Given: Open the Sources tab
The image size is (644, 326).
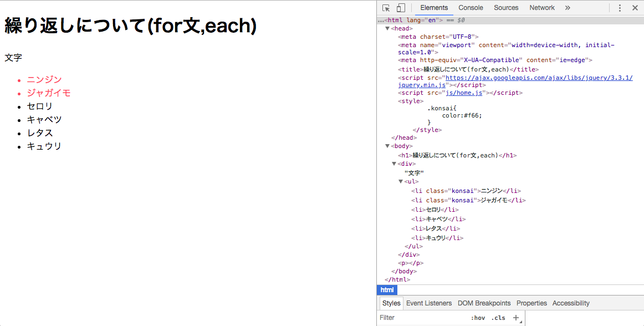Looking at the screenshot, I should (506, 8).
